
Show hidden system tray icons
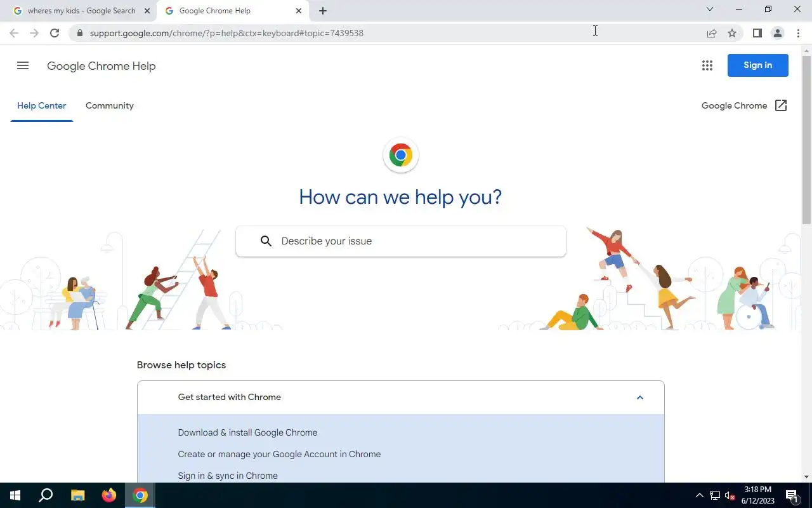click(700, 495)
